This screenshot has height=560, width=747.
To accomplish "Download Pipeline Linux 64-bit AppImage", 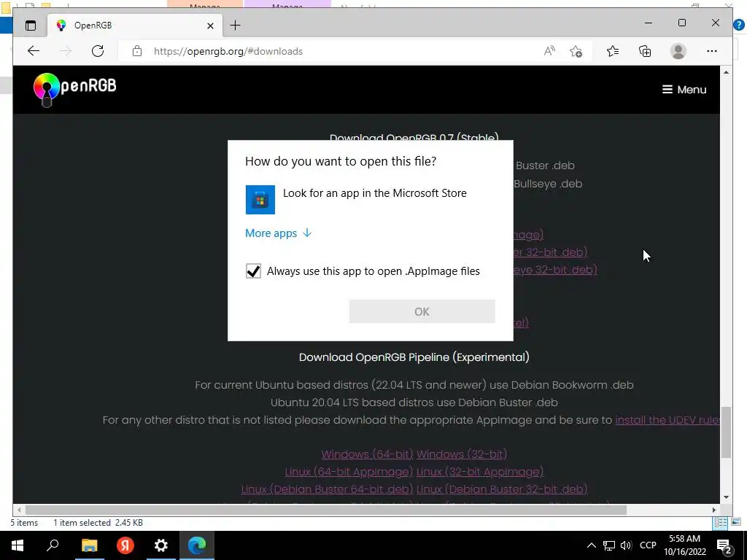I will (349, 472).
